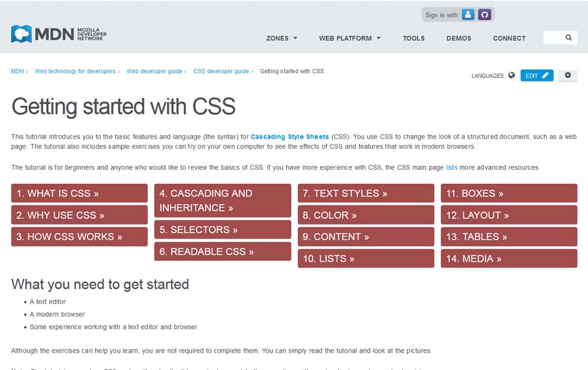Image resolution: width=588 pixels, height=370 pixels.
Task: Sign in with the GitHub icon
Action: point(484,14)
